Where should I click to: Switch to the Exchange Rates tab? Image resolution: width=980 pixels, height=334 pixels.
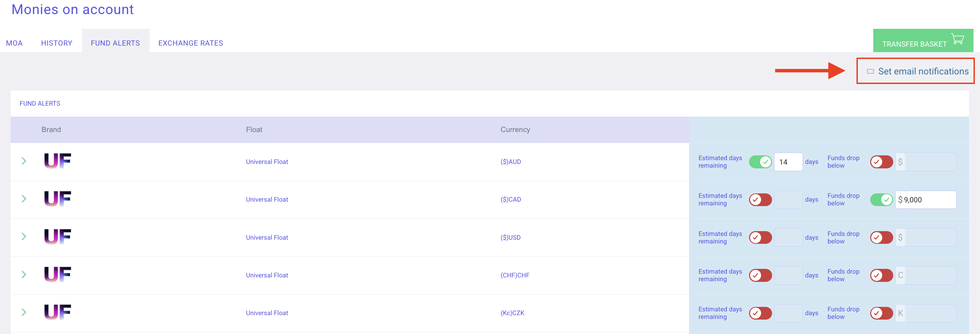[190, 43]
